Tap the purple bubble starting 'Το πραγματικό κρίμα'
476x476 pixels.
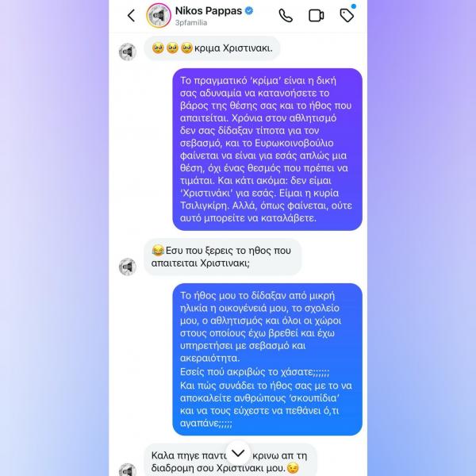[267, 149]
